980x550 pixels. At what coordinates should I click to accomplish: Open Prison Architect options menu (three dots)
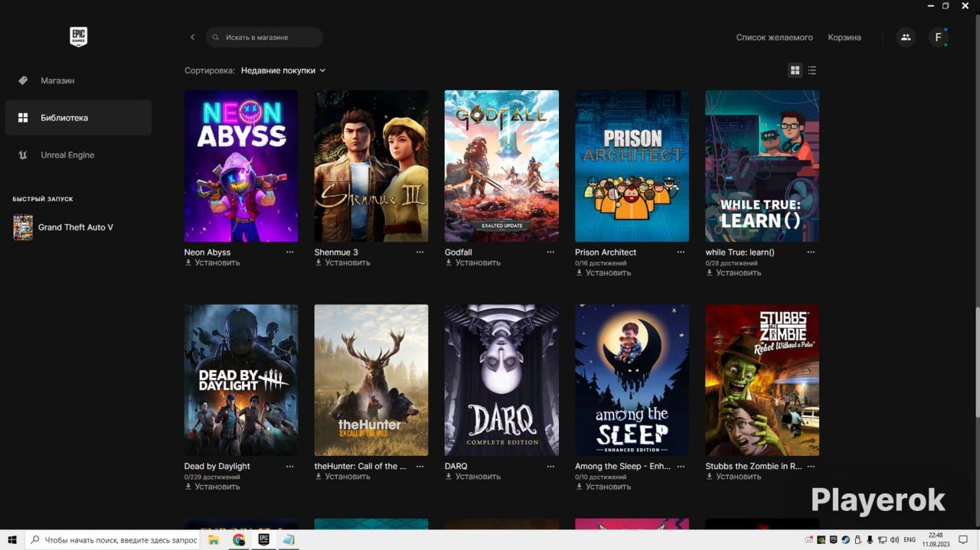pyautogui.click(x=681, y=252)
